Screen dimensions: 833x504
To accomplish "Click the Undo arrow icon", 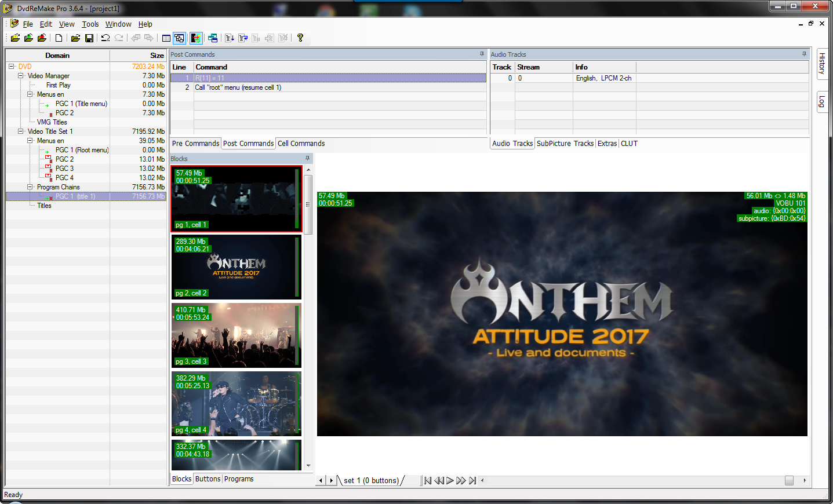I will click(105, 38).
